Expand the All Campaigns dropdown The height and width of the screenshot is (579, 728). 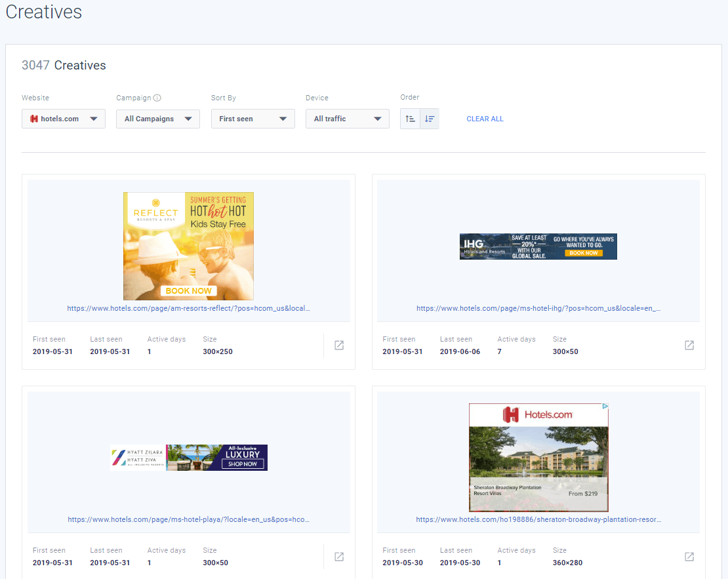[x=157, y=119]
